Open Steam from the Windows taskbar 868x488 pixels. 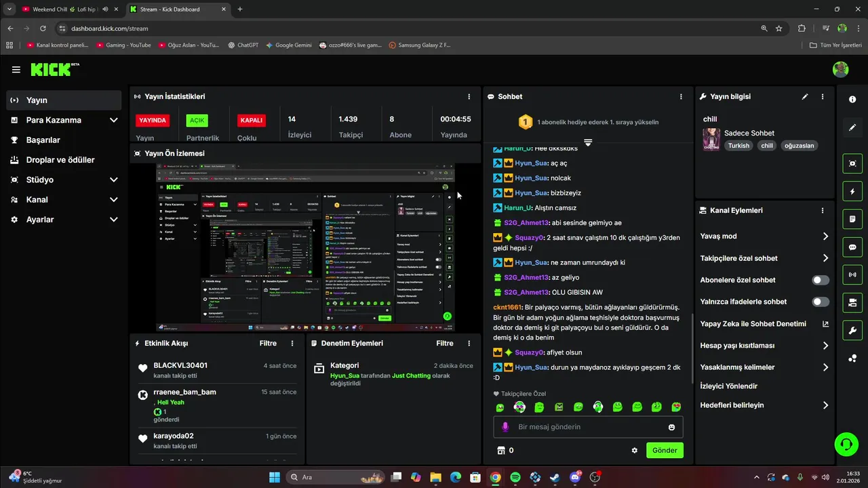click(555, 477)
